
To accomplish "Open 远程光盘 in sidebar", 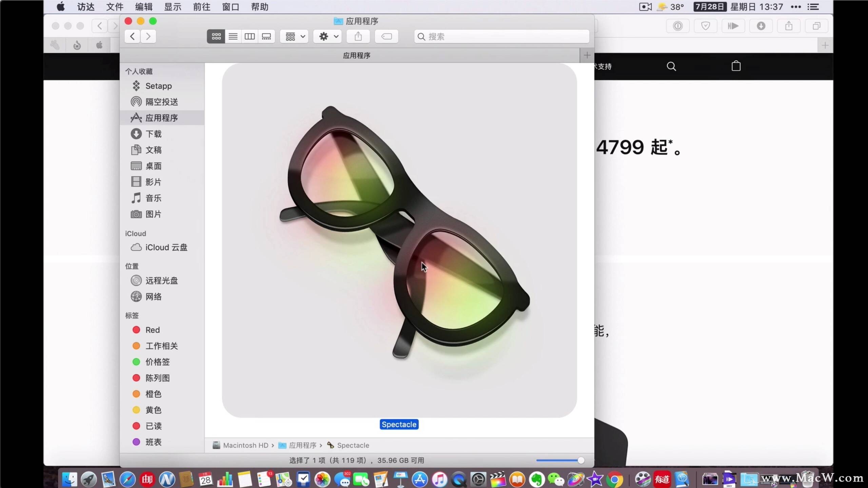I will [162, 281].
